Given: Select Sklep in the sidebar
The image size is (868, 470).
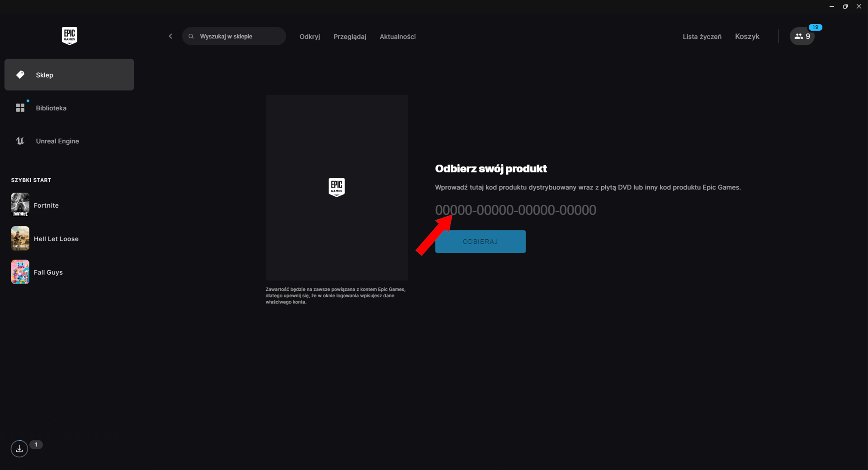Looking at the screenshot, I should click(69, 75).
